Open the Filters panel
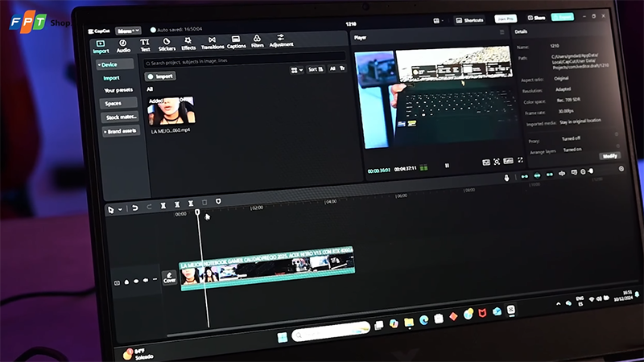 coord(257,41)
